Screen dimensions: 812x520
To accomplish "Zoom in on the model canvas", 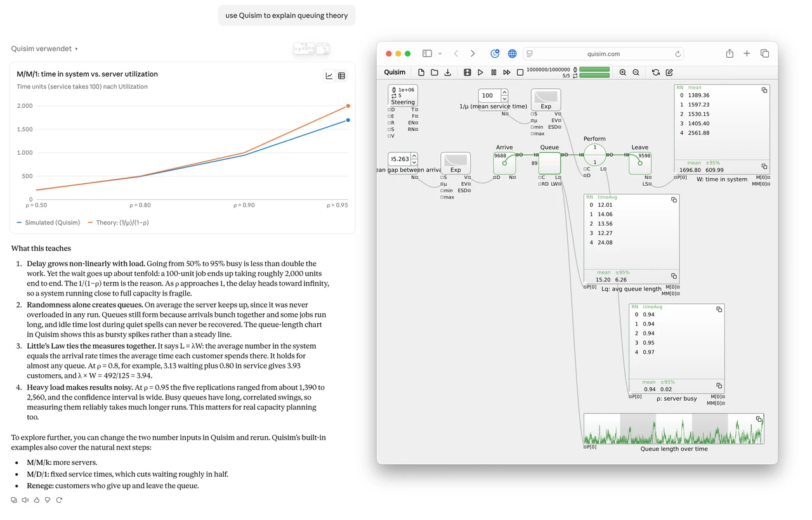I will [x=623, y=72].
